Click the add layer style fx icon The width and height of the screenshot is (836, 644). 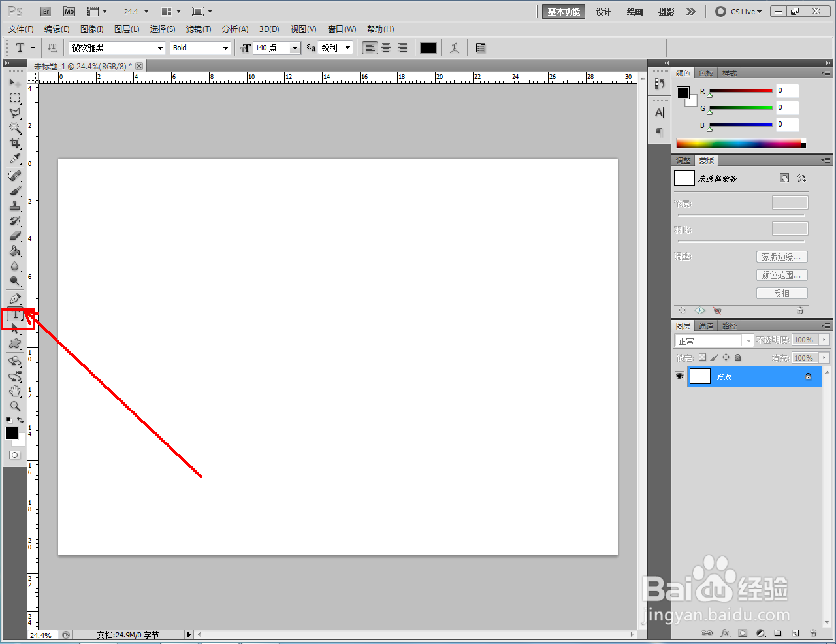725,633
